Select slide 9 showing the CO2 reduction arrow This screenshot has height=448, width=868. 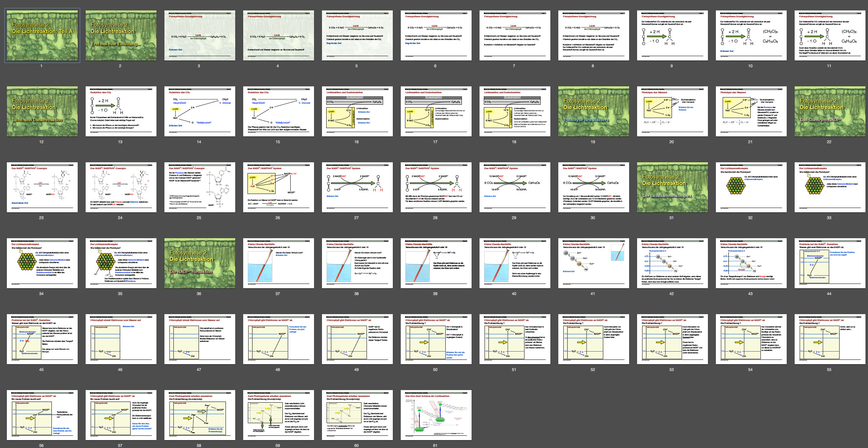(672, 35)
